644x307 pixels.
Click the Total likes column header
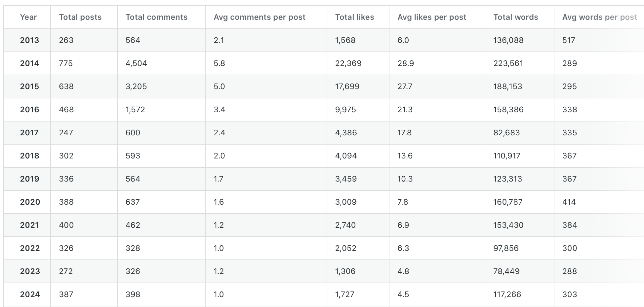click(x=354, y=17)
